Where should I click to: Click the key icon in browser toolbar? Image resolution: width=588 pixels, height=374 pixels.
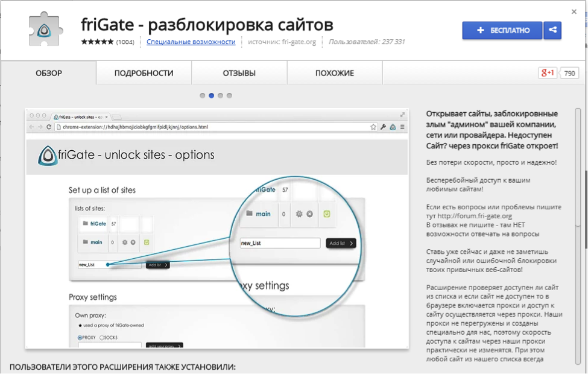[x=383, y=127]
